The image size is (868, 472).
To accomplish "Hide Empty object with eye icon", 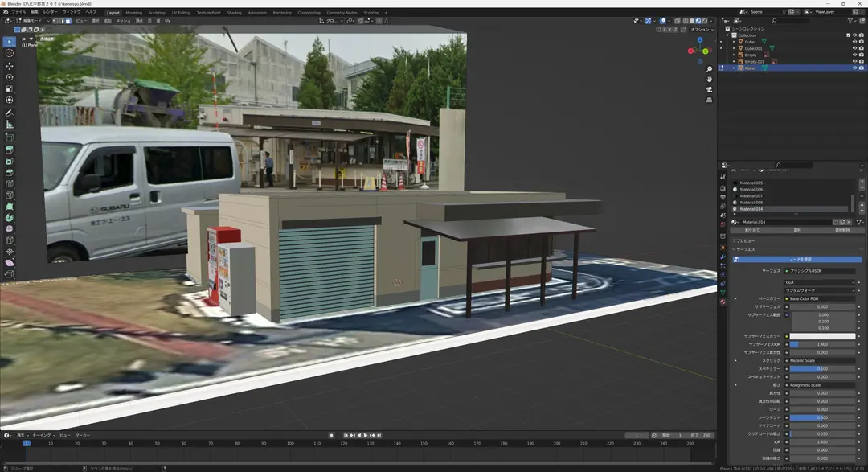I will (854, 55).
